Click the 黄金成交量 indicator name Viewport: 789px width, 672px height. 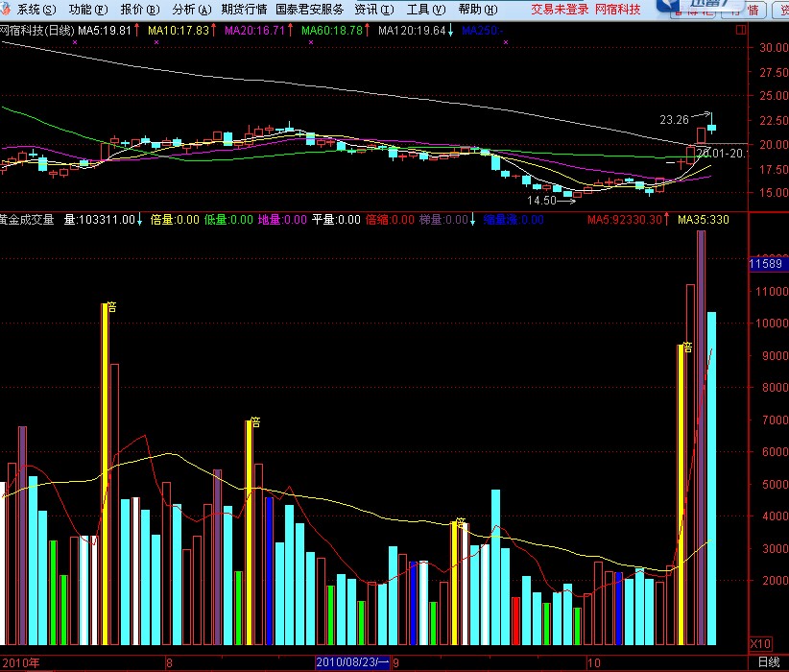[27, 220]
